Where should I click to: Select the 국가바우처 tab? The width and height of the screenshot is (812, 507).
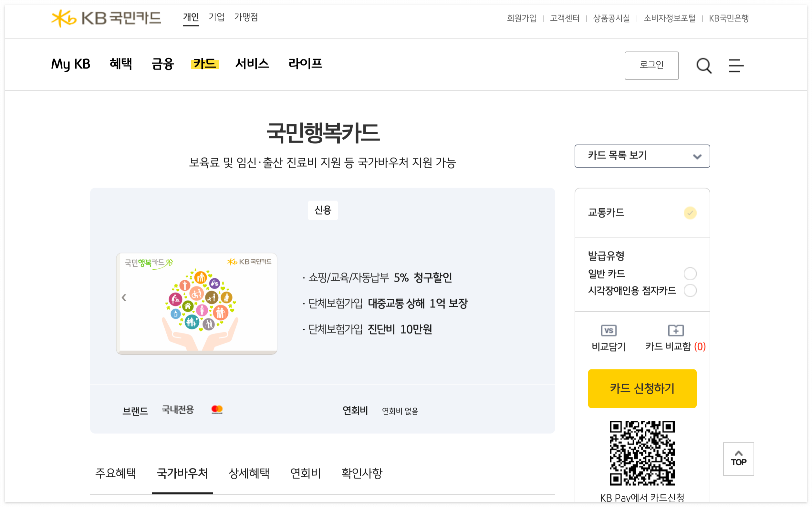182,473
